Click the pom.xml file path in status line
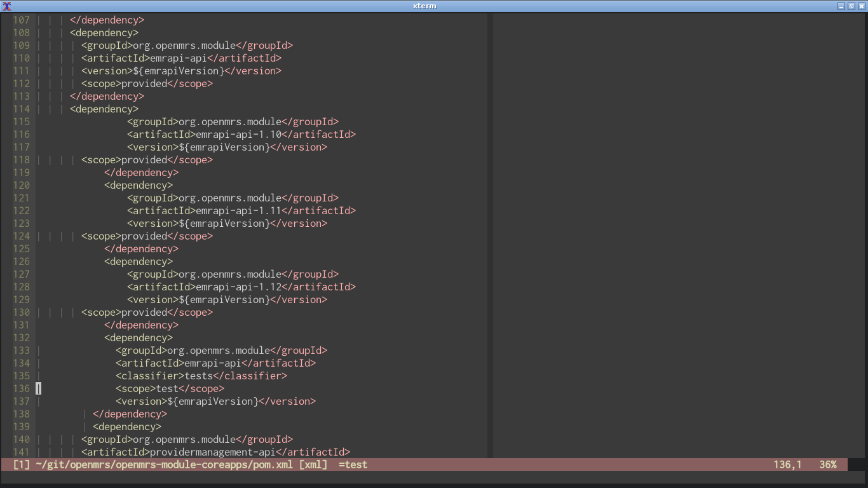This screenshot has width=868, height=488. pyautogui.click(x=165, y=464)
